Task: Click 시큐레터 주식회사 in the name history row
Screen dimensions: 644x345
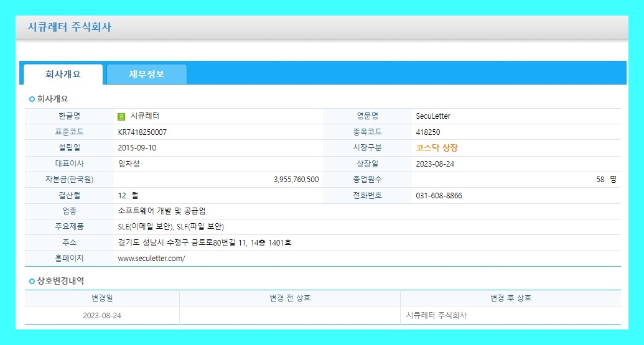Action: [436, 315]
